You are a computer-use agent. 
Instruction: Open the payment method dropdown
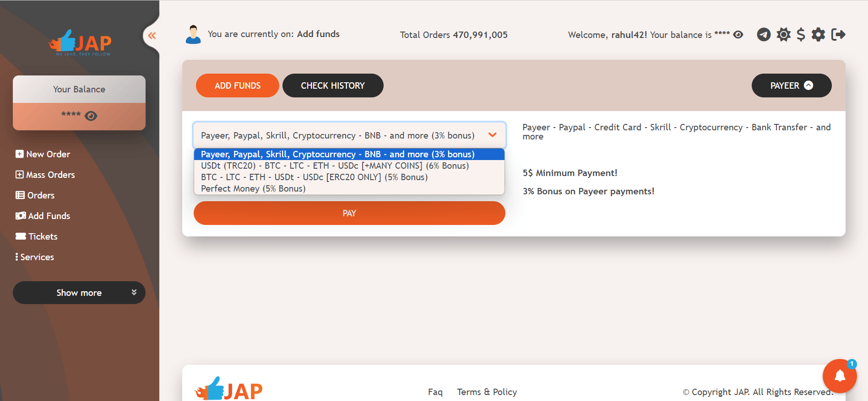click(349, 135)
